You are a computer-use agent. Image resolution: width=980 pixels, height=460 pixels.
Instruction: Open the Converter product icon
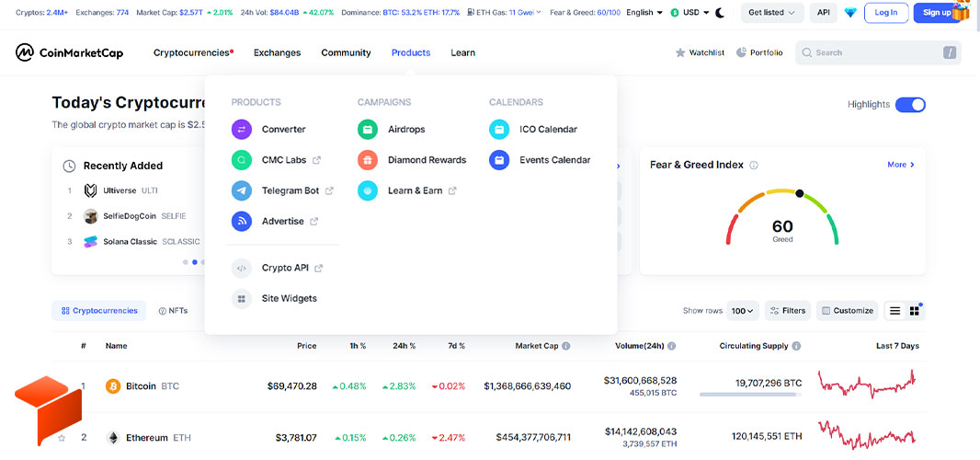pos(241,130)
